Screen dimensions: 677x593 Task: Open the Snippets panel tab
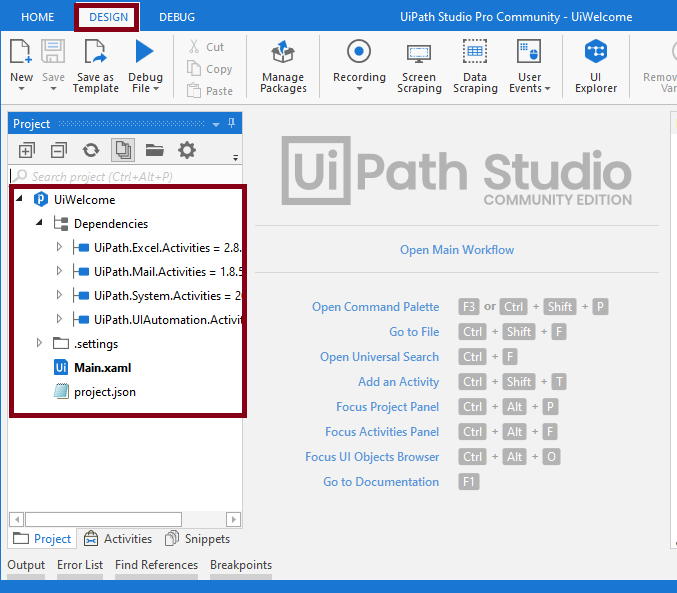point(197,539)
